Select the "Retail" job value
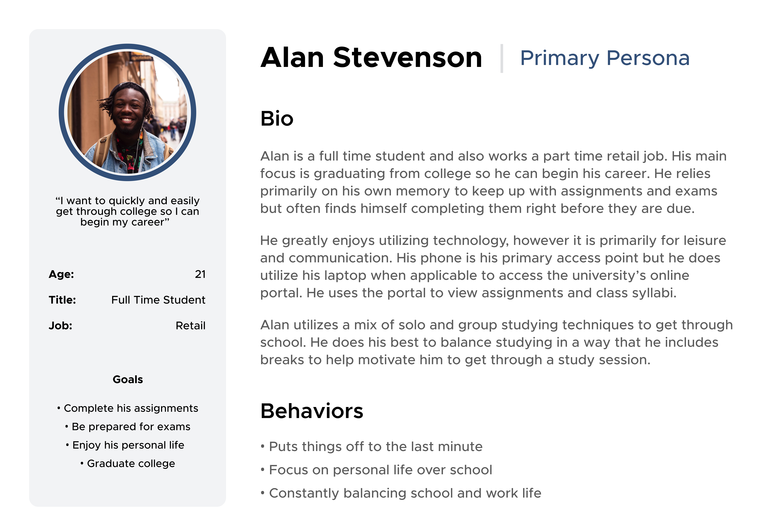The height and width of the screenshot is (532, 783). (x=190, y=326)
